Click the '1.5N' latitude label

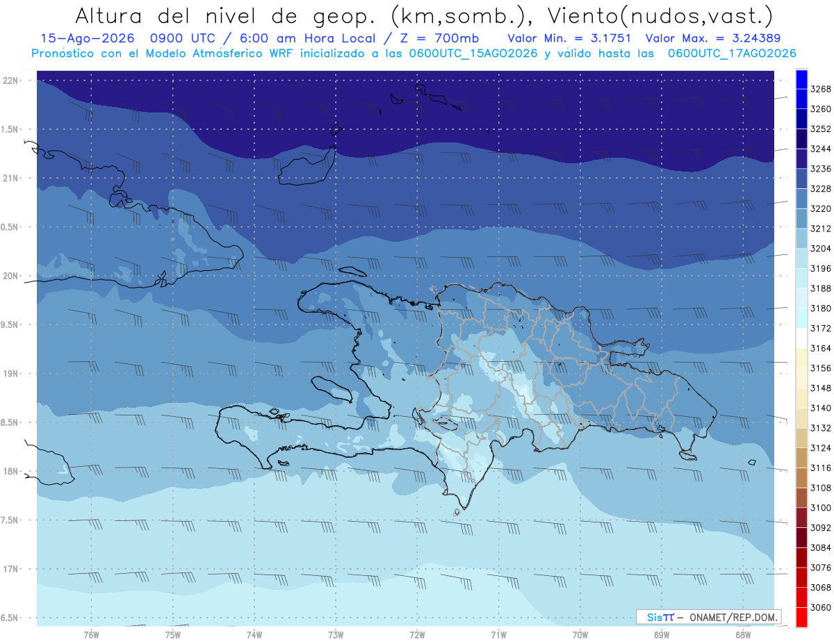[10, 129]
